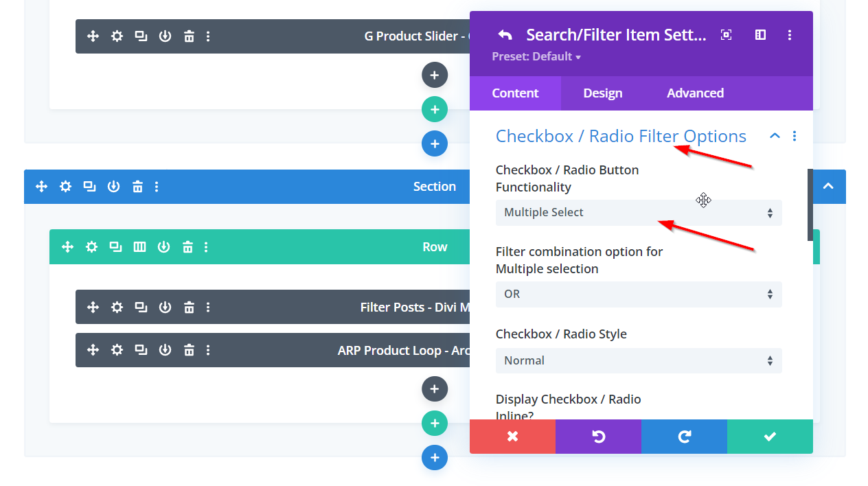Open the Preset: Default selector
The image size is (868, 486).
pos(536,57)
